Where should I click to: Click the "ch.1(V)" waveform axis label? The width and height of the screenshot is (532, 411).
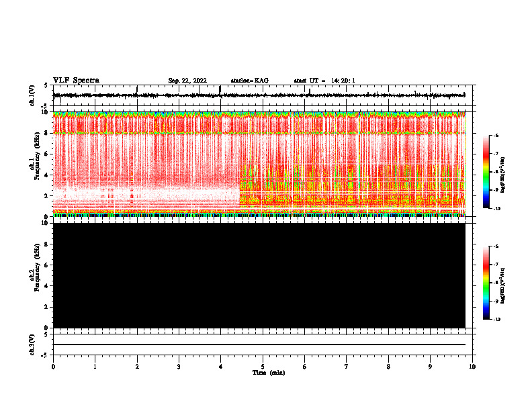[x=32, y=95]
